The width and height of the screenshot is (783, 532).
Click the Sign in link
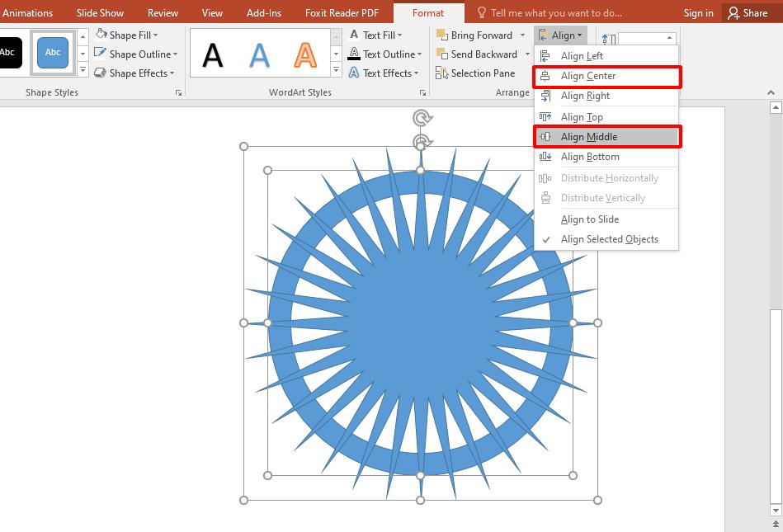tap(698, 12)
